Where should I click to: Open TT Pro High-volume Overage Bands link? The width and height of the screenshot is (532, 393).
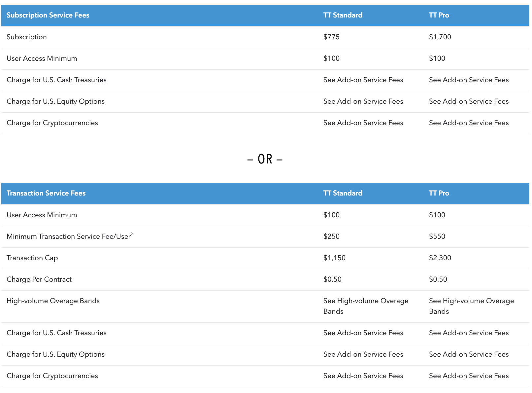(471, 306)
